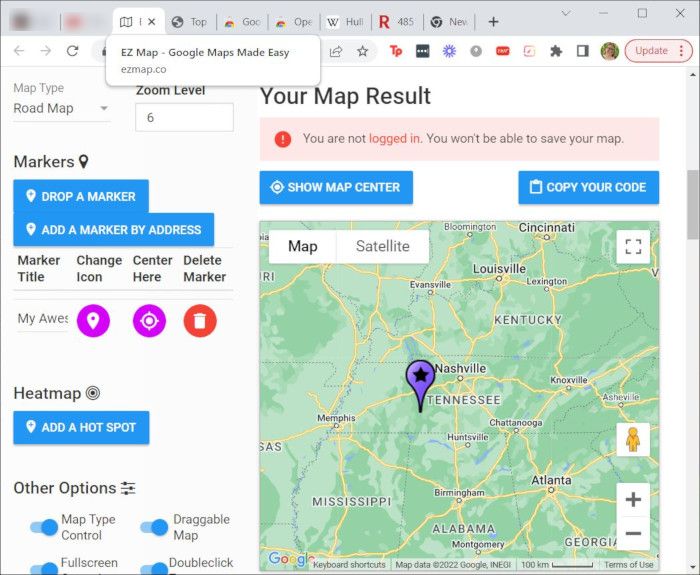Toggle the Fullscreen control switch
This screenshot has width=700, height=575.
click(44, 569)
